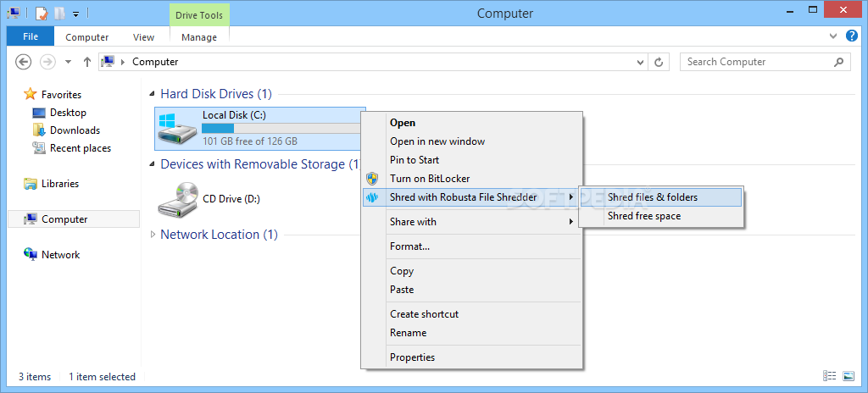This screenshot has width=868, height=393.
Task: Click the breadcrumb arrow before Computer
Action: tap(123, 62)
